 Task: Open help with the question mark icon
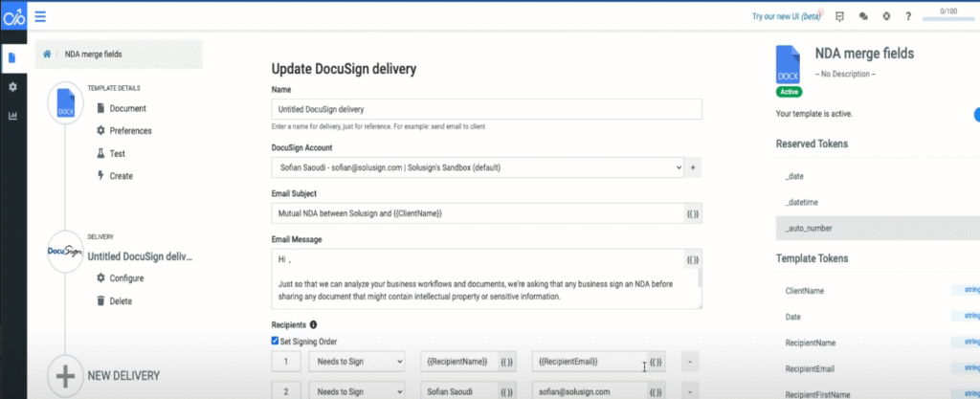click(x=908, y=16)
